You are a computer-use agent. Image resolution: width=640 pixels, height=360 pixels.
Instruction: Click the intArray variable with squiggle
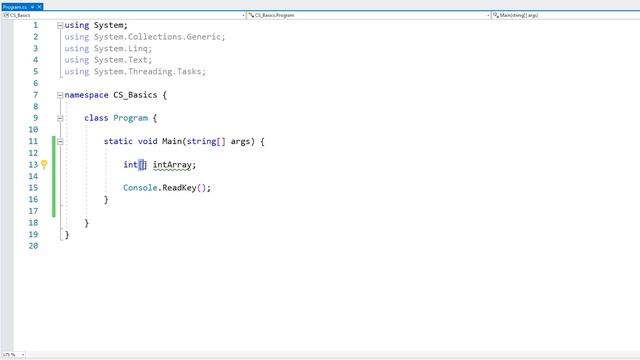tap(172, 165)
